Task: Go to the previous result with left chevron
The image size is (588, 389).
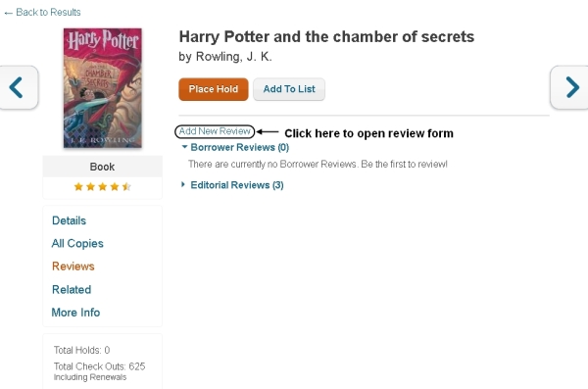Action: pyautogui.click(x=18, y=87)
